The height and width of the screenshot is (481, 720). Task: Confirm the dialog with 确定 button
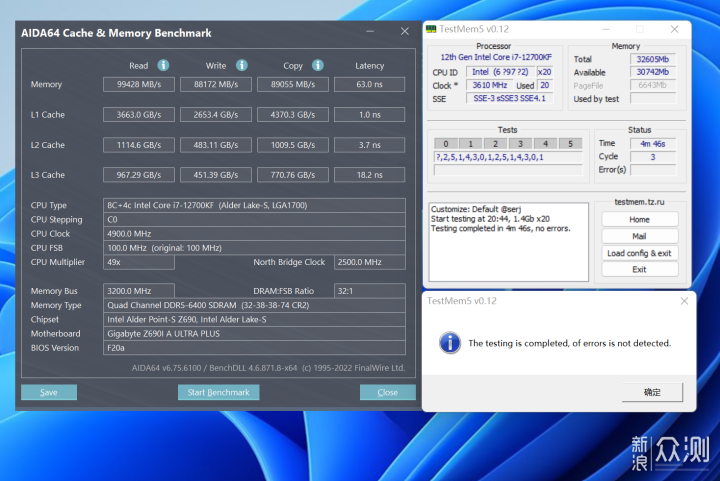pos(652,392)
